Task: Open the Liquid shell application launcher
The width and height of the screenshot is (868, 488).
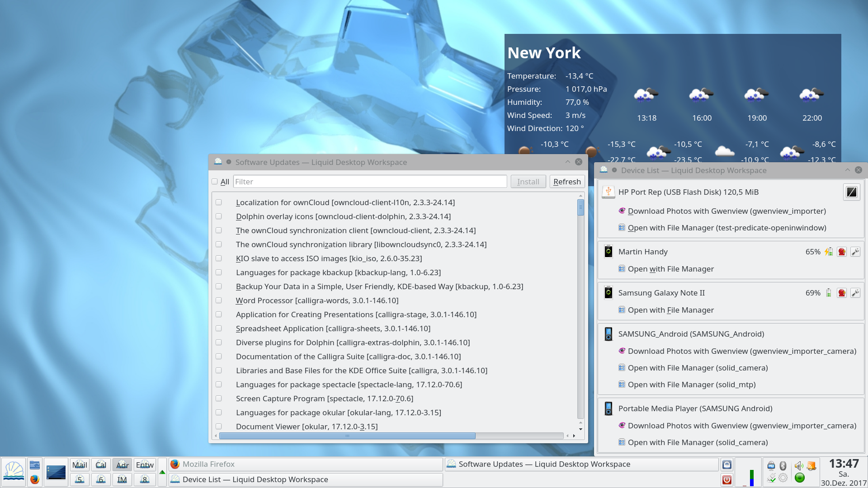Action: (x=14, y=472)
